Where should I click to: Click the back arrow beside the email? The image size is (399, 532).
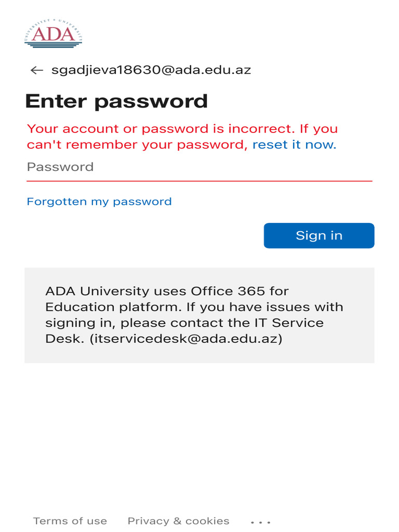(x=37, y=70)
